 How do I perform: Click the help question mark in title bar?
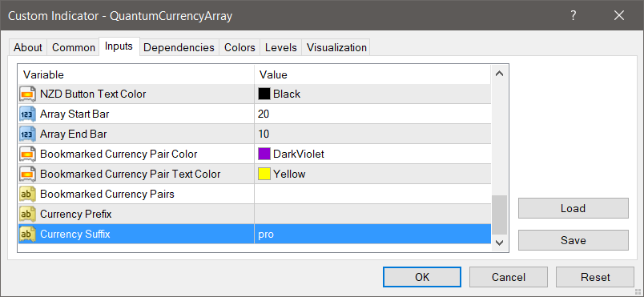pyautogui.click(x=574, y=15)
